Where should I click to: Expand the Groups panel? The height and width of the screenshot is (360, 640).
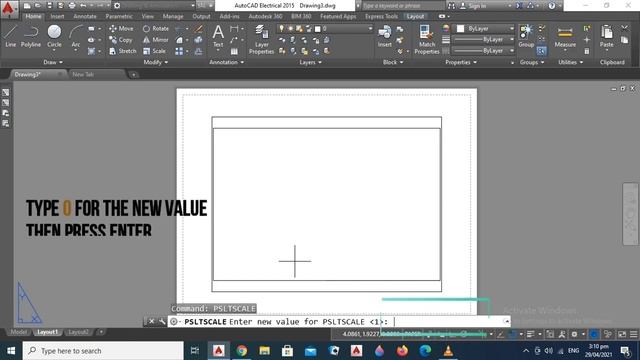tap(532, 62)
